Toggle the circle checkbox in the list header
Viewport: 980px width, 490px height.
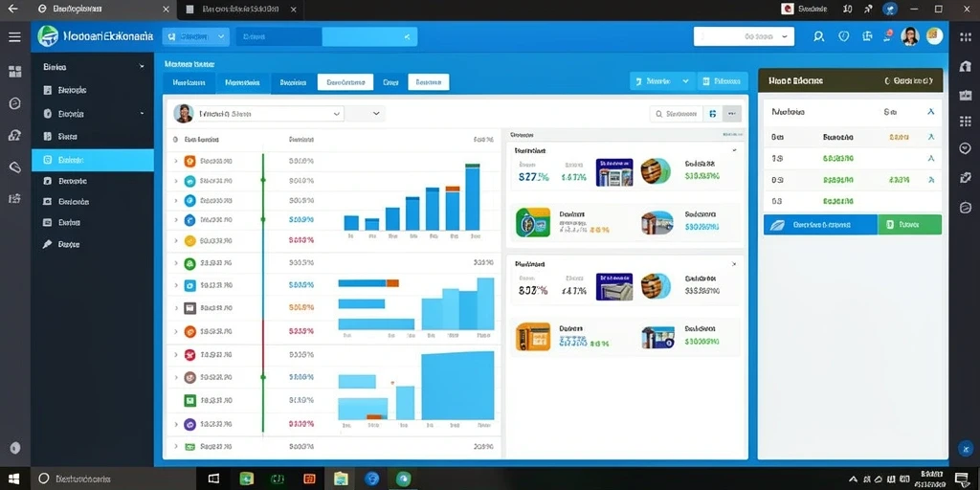click(x=176, y=140)
